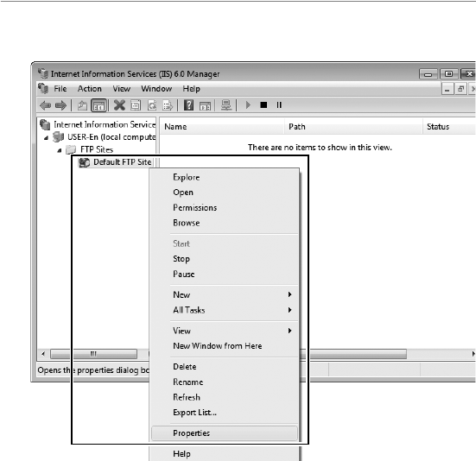476x461 pixels.
Task: Expand the New submenu in context menu
Action: click(225, 294)
